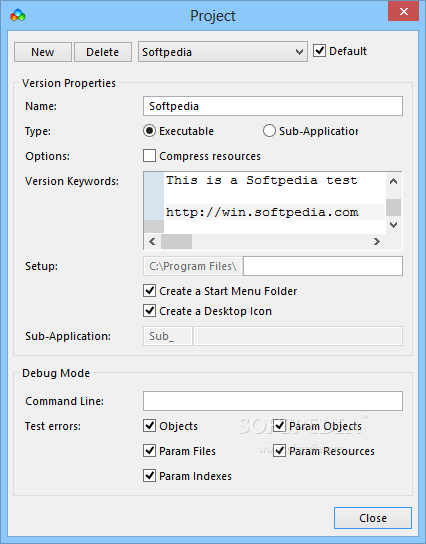426x544 pixels.
Task: Click the Sub_ prefix field
Action: (x=168, y=336)
